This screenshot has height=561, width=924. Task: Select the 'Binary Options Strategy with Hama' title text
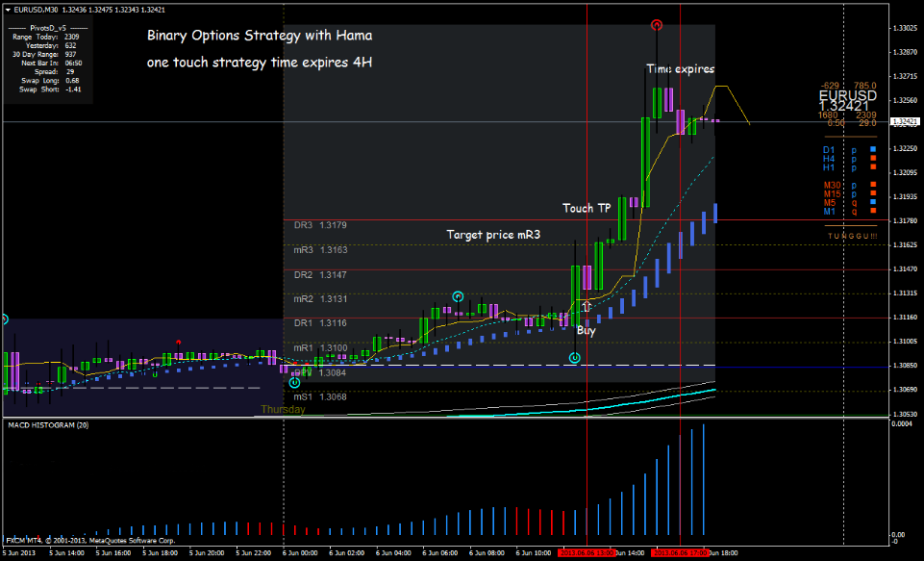260,36
